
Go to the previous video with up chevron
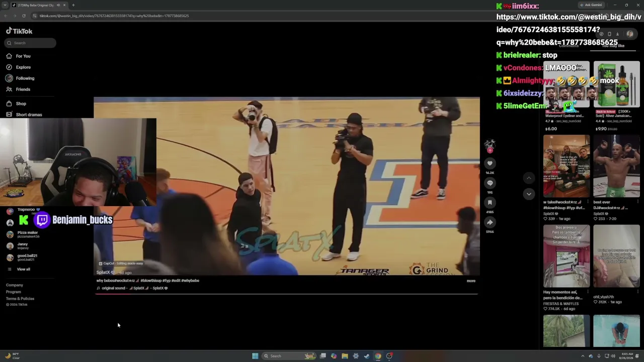point(528,178)
